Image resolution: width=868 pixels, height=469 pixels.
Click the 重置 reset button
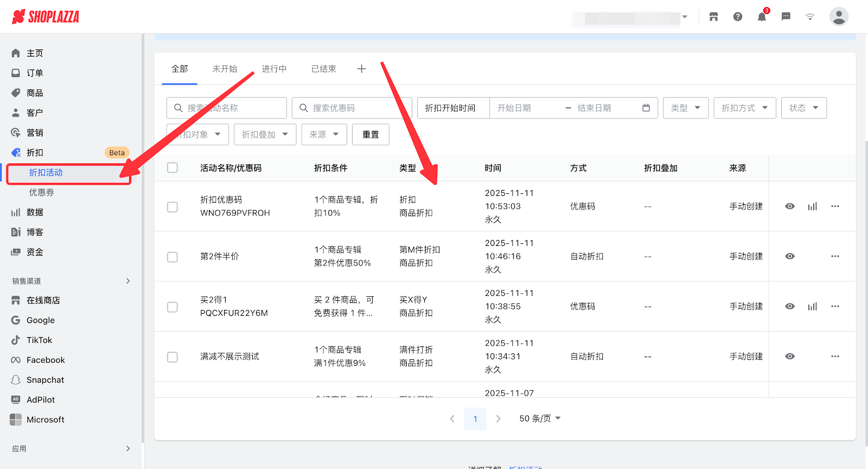click(371, 135)
